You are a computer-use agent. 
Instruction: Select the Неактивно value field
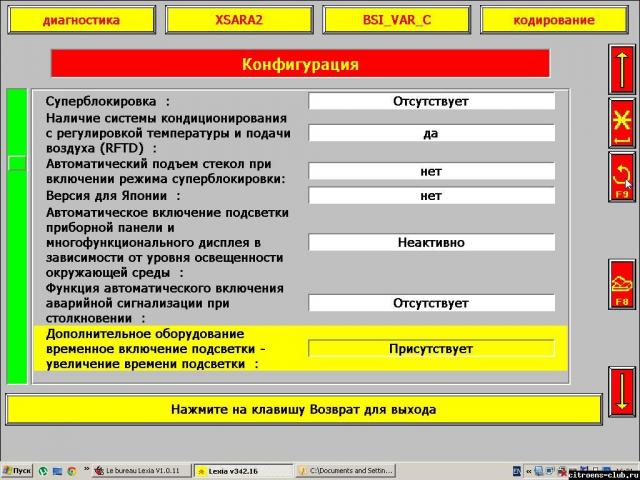pos(431,242)
